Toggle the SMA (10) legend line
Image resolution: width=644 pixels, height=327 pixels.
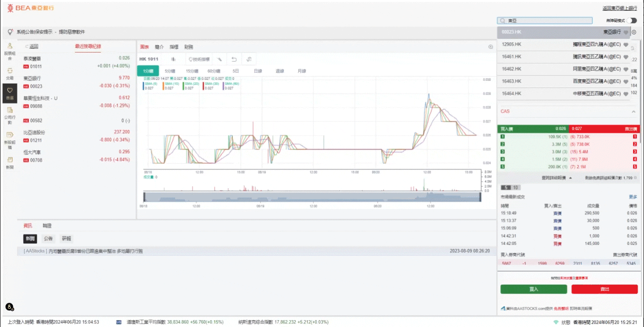point(172,86)
